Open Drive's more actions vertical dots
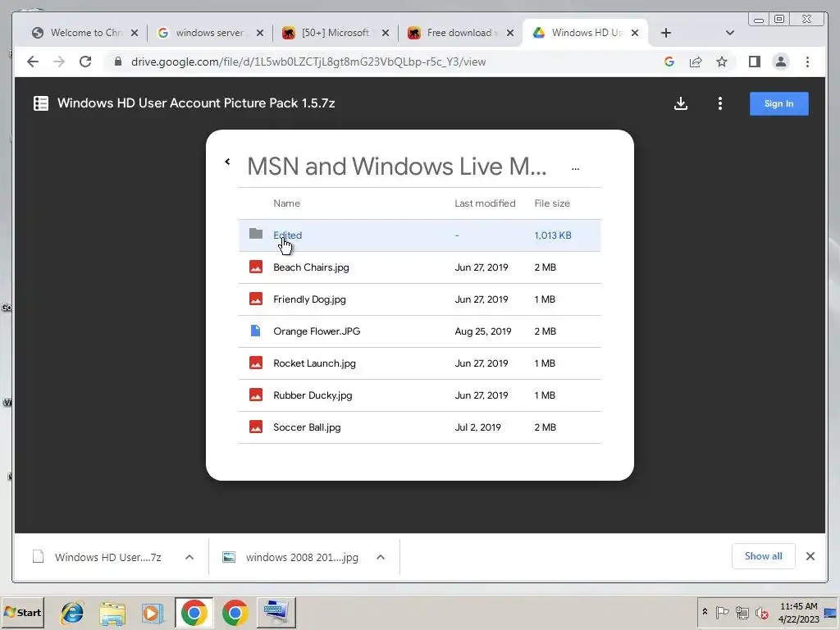This screenshot has width=840, height=630. pos(720,103)
